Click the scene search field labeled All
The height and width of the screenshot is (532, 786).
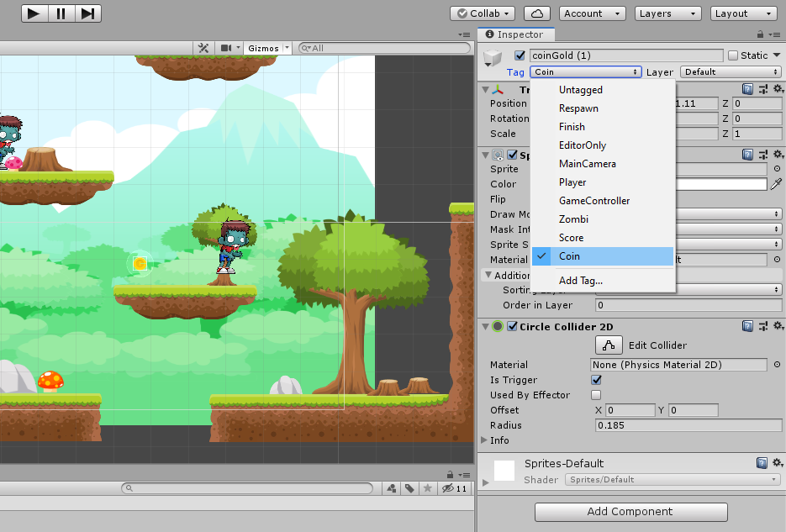click(384, 48)
